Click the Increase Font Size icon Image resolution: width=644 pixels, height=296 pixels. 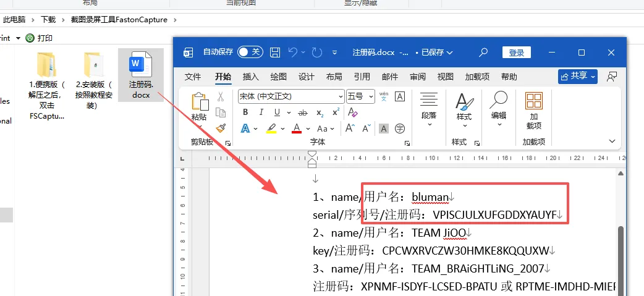pyautogui.click(x=350, y=129)
